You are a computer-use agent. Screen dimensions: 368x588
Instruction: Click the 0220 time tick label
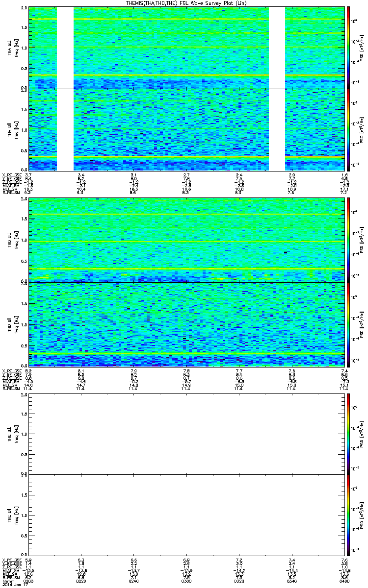(x=81, y=581)
